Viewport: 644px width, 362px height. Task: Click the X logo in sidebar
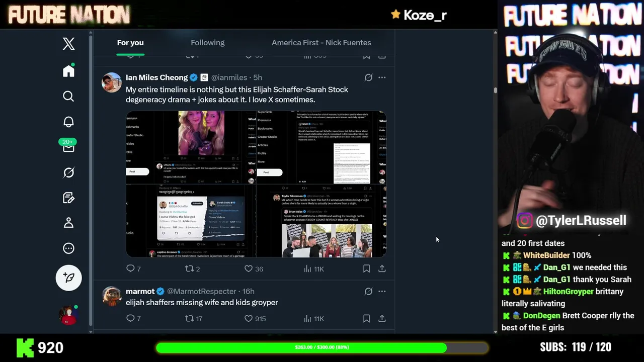68,44
